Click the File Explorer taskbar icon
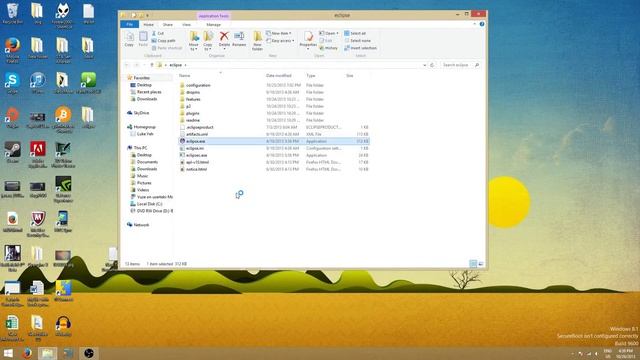The height and width of the screenshot is (360, 640). pyautogui.click(x=47, y=353)
